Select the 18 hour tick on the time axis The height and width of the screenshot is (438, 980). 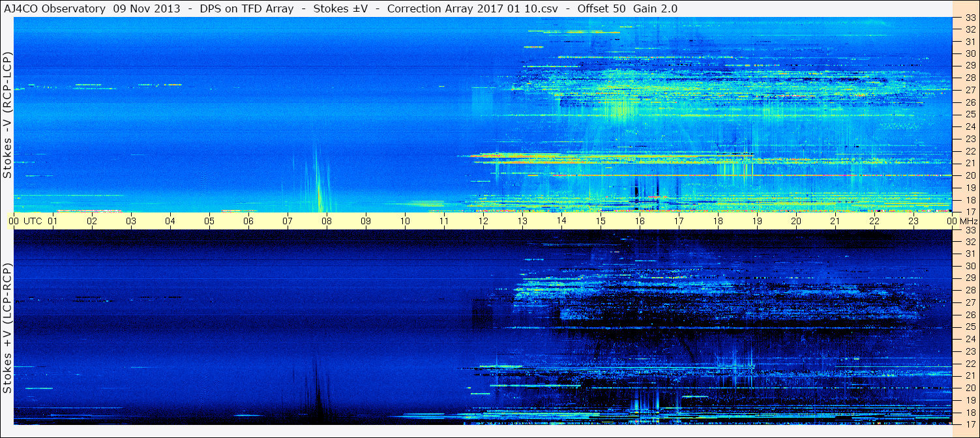tap(718, 221)
